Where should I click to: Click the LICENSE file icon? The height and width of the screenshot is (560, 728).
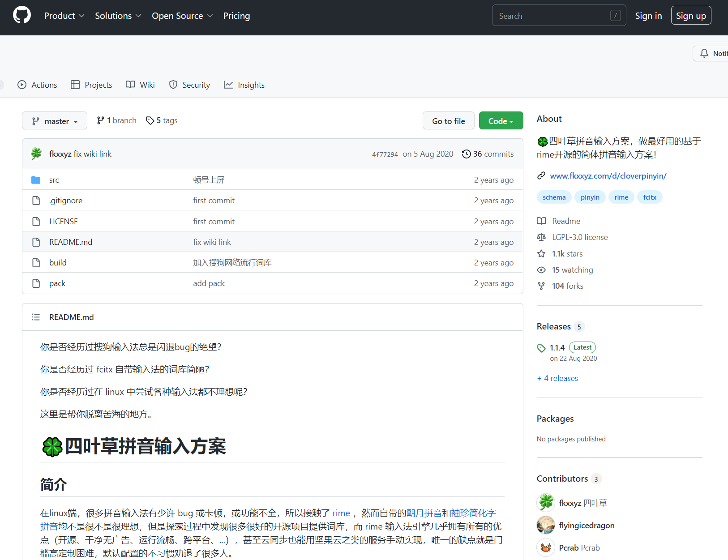coord(36,222)
